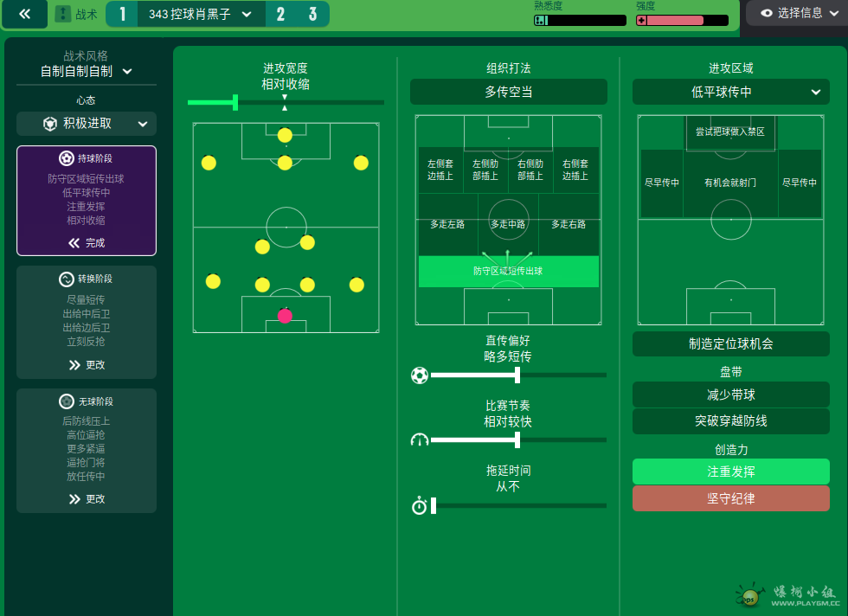The height and width of the screenshot is (616, 848).
Task: Click the football icon beside passing directness slider
Action: tap(420, 375)
